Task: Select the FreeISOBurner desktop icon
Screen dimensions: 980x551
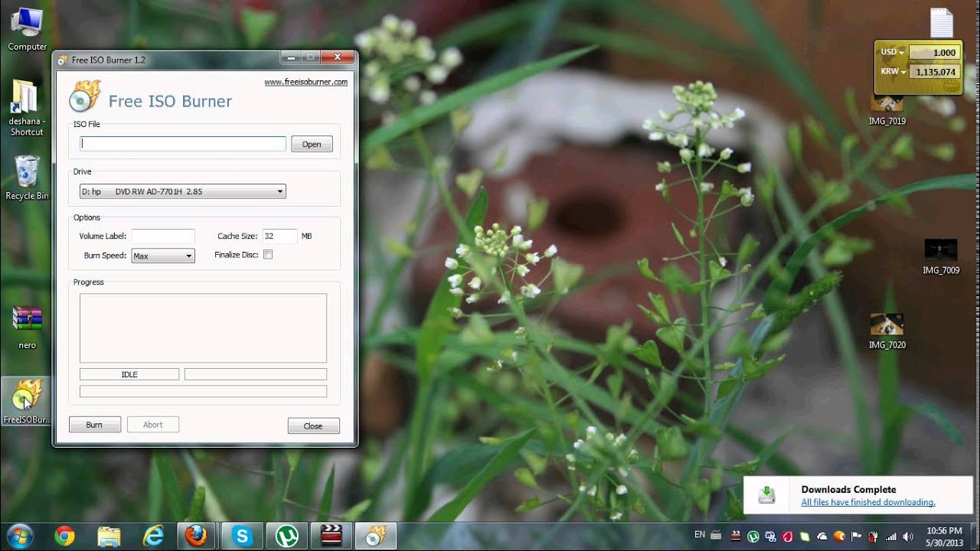Action: [x=27, y=402]
